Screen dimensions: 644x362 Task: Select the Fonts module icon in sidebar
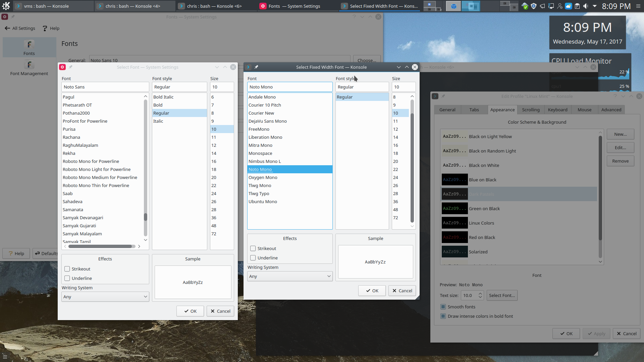[x=29, y=47]
